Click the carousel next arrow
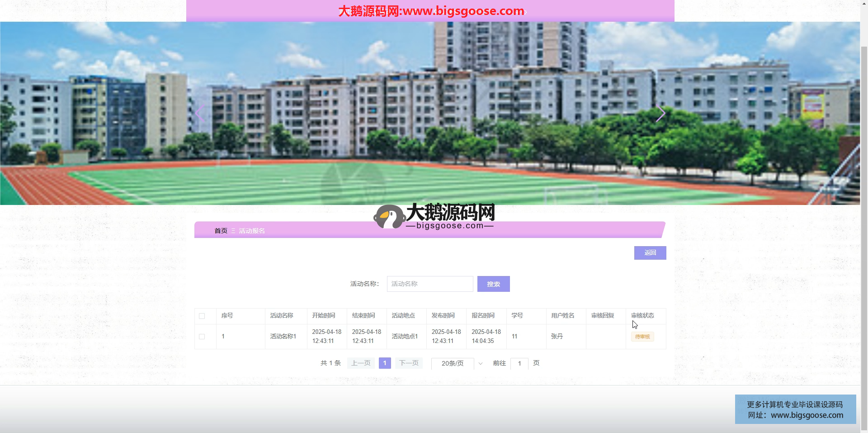The height and width of the screenshot is (433, 868). pyautogui.click(x=660, y=114)
